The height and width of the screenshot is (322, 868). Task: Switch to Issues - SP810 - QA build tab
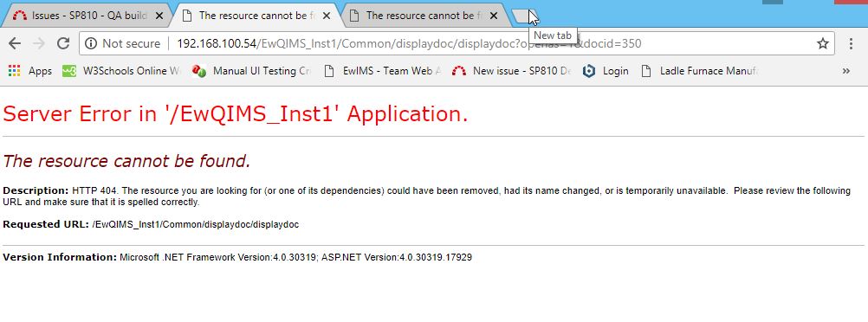(88, 16)
